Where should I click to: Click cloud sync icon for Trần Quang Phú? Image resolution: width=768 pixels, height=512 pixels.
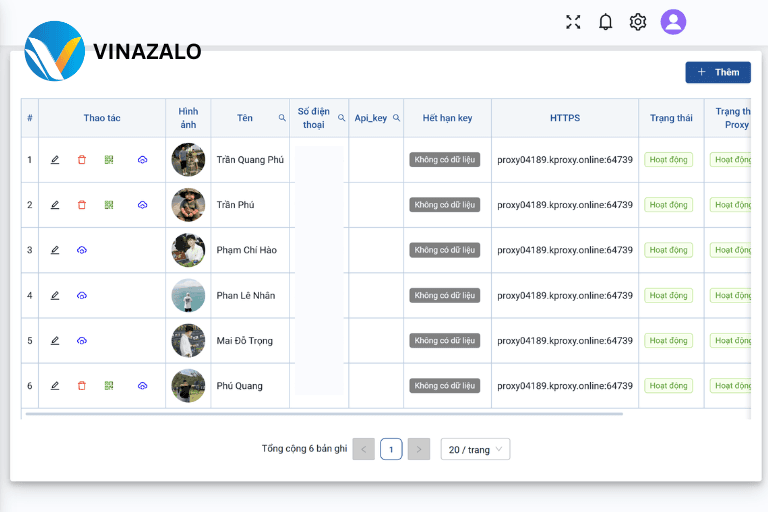coord(143,160)
